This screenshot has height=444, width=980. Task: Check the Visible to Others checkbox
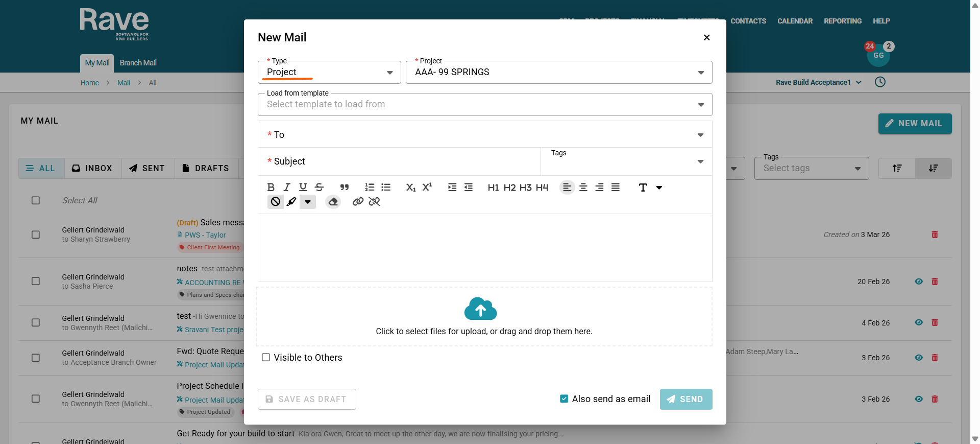266,358
